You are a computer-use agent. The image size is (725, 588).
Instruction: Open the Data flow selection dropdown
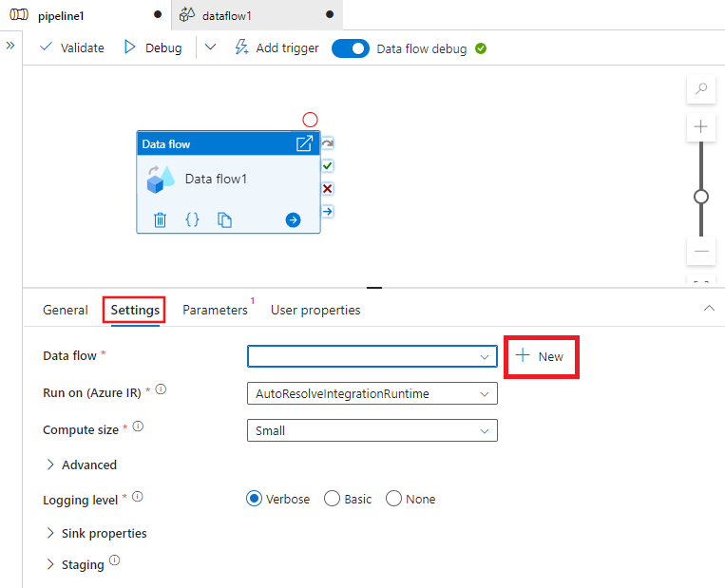[372, 356]
